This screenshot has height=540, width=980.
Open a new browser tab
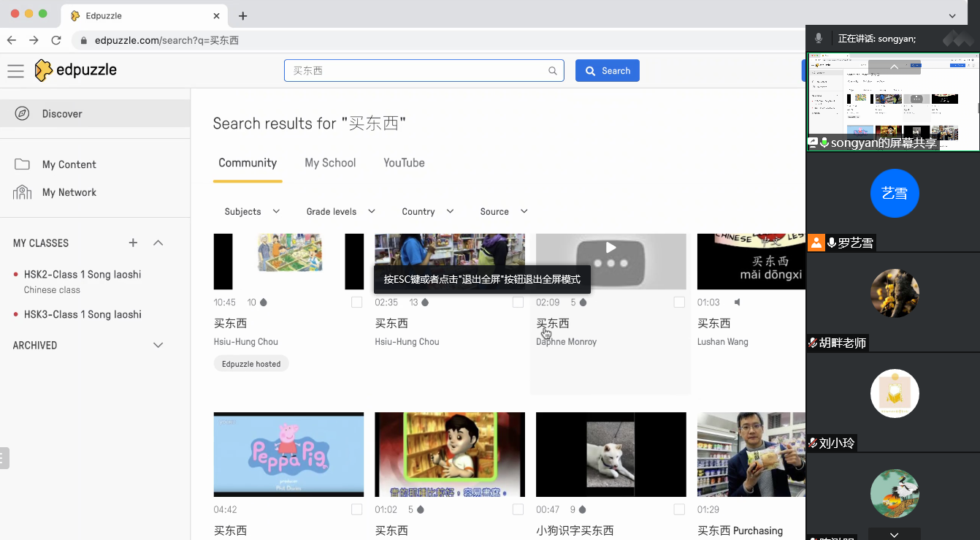(243, 16)
